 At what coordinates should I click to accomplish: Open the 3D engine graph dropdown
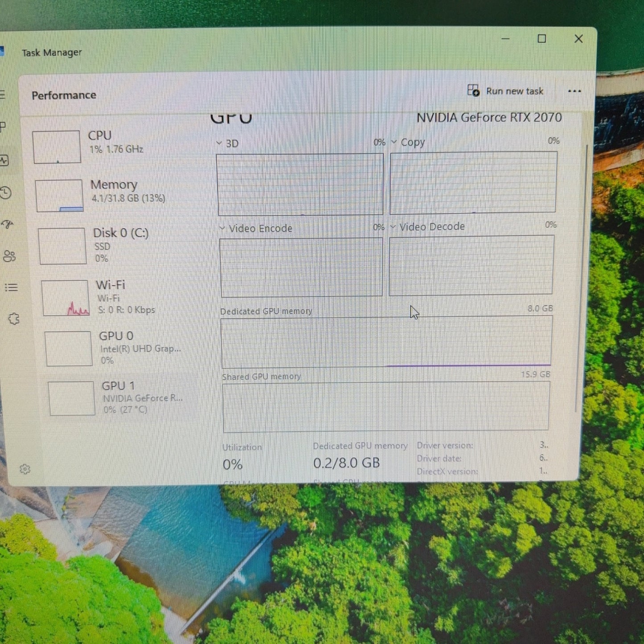click(x=219, y=144)
